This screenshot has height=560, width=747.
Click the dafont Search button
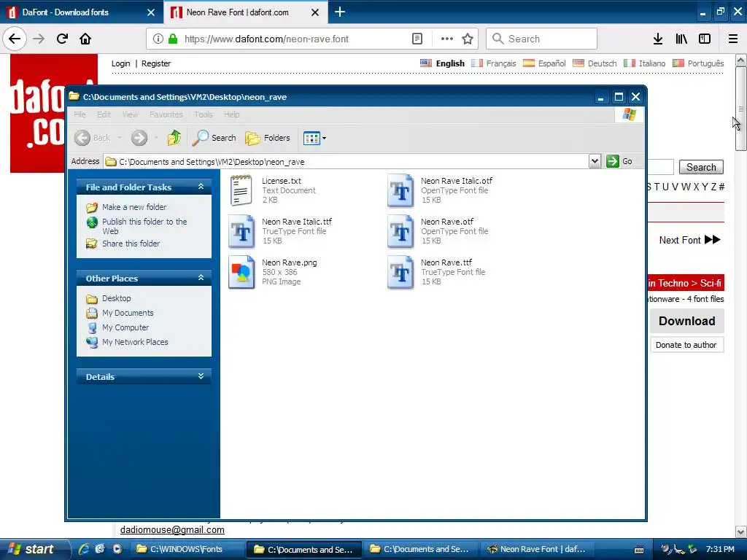pos(701,167)
